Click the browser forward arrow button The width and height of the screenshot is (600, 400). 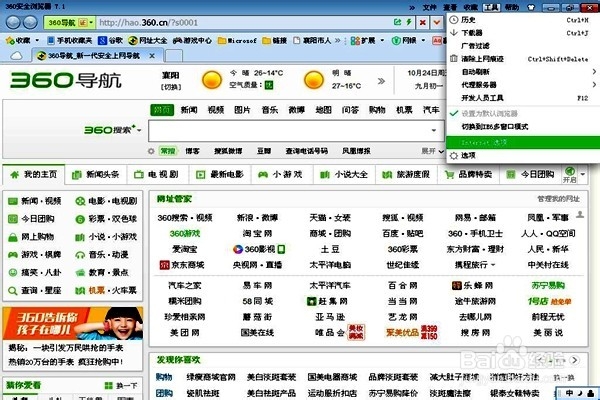click(30, 22)
